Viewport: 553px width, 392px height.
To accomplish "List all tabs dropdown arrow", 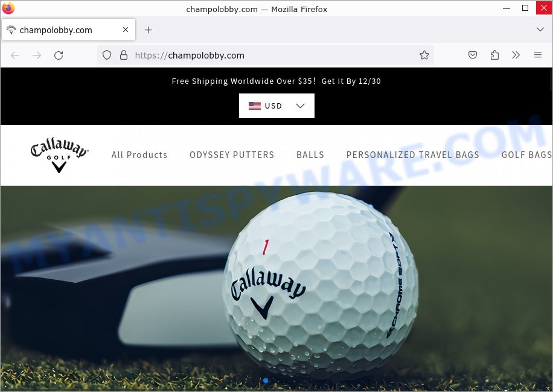I will [x=540, y=29].
